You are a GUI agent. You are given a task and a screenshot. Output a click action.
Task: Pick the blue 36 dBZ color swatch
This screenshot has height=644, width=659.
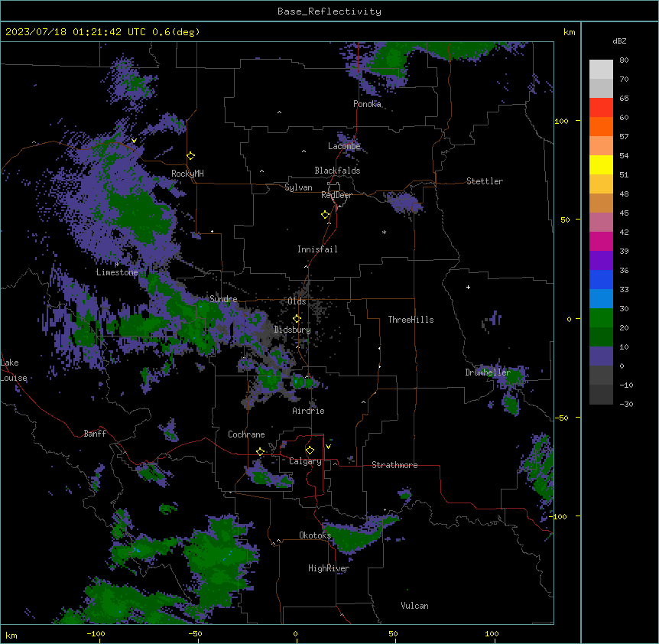601,279
